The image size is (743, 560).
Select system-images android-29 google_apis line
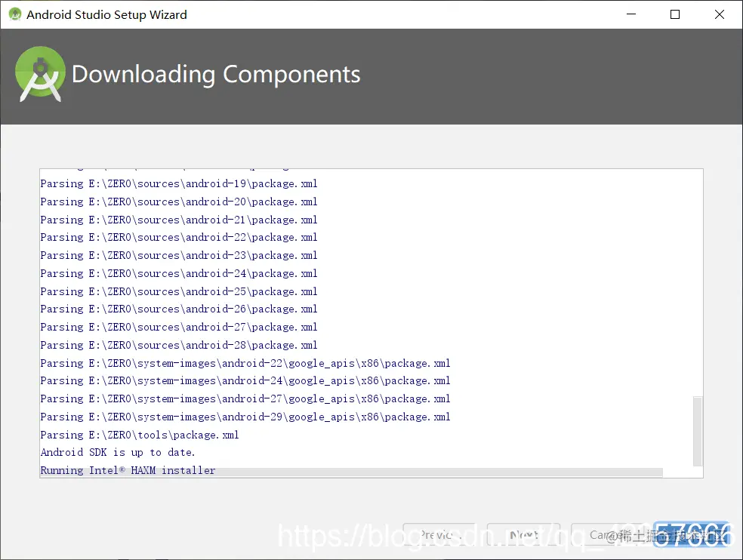(245, 417)
